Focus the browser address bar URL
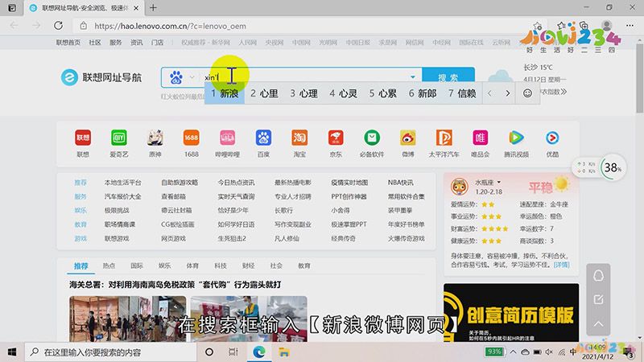 point(170,26)
